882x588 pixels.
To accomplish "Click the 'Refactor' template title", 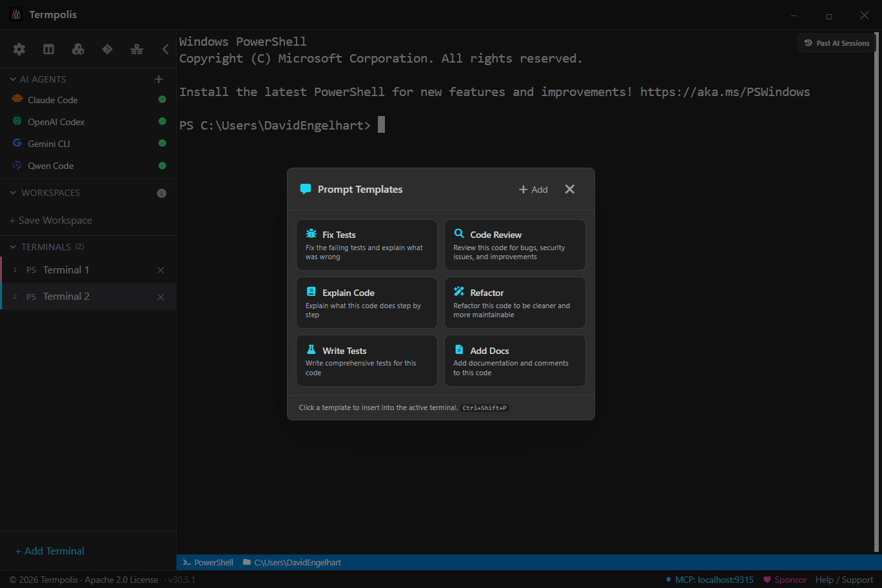I will [x=487, y=293].
